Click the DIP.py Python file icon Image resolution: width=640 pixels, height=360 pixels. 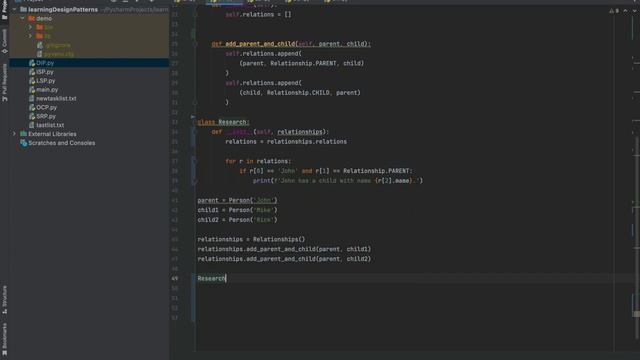click(x=32, y=63)
